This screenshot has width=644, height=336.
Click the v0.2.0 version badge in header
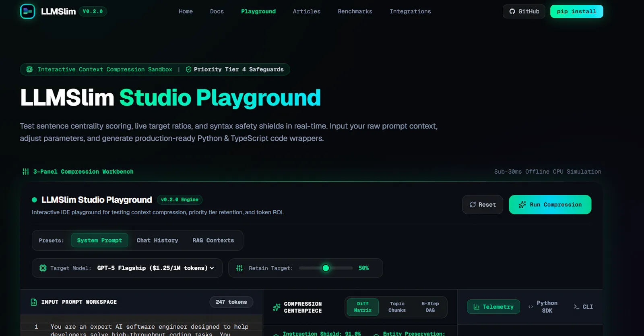[93, 11]
